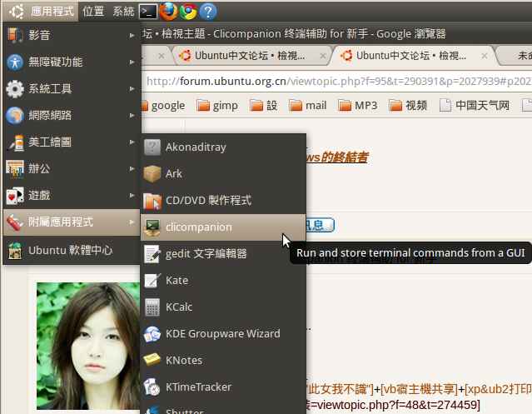This screenshot has width=532, height=414.
Task: Launch Google Chrome from the top panel
Action: [188, 12]
